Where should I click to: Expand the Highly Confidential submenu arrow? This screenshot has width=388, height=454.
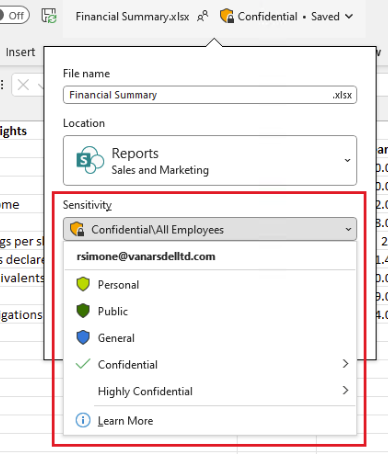[x=346, y=390]
